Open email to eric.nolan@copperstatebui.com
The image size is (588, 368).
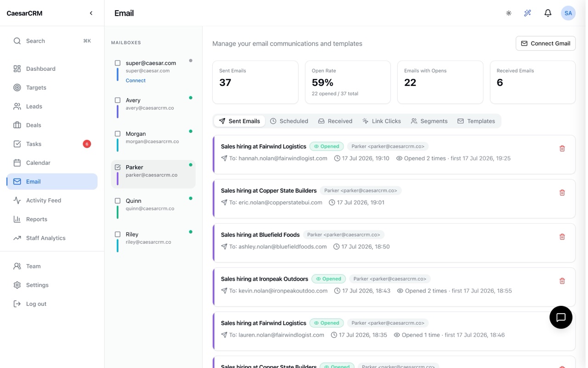394,199
